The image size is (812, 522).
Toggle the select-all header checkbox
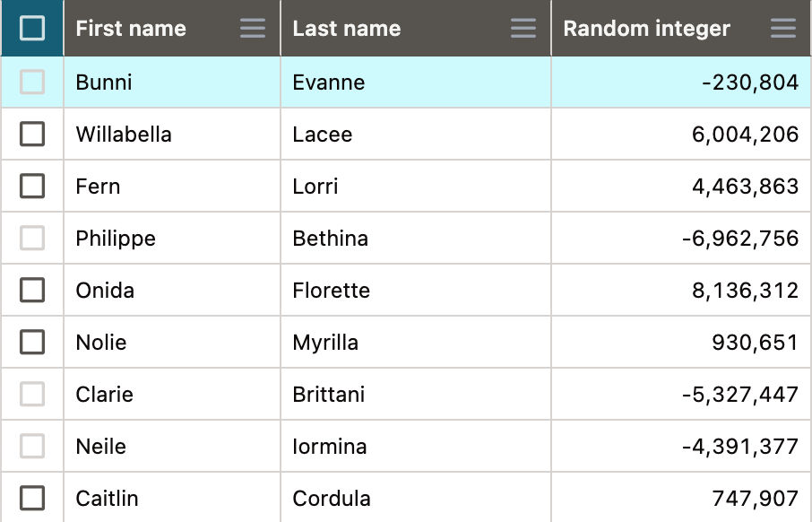pyautogui.click(x=32, y=28)
